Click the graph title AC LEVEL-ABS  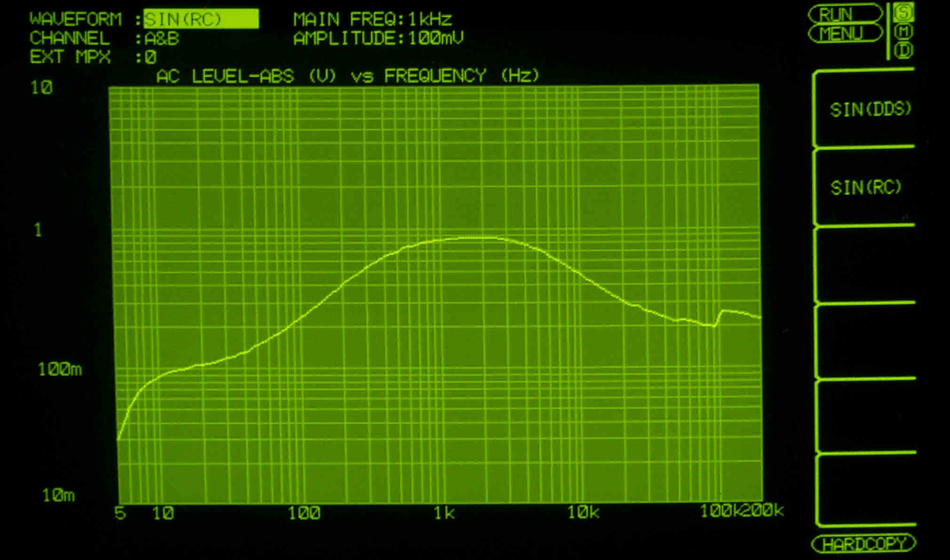point(225,76)
